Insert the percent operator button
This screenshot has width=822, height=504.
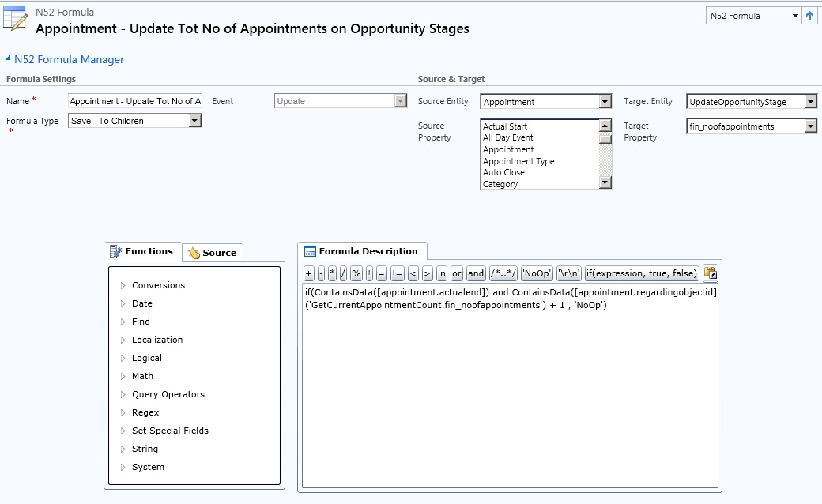point(356,273)
